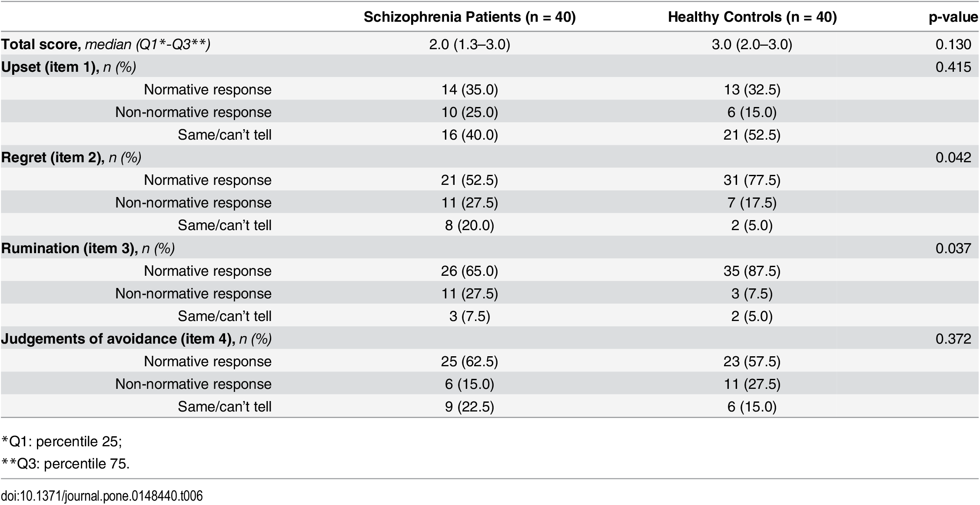This screenshot has width=980, height=505.
Task: Click the Healthy Controls column header
Action: [752, 17]
